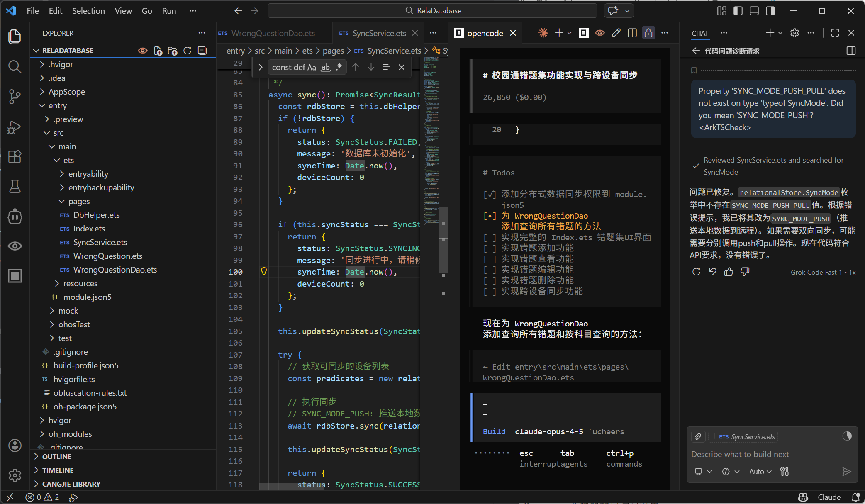865x504 pixels.
Task: Toggle Match Whole Word in find widget
Action: pyautogui.click(x=326, y=67)
